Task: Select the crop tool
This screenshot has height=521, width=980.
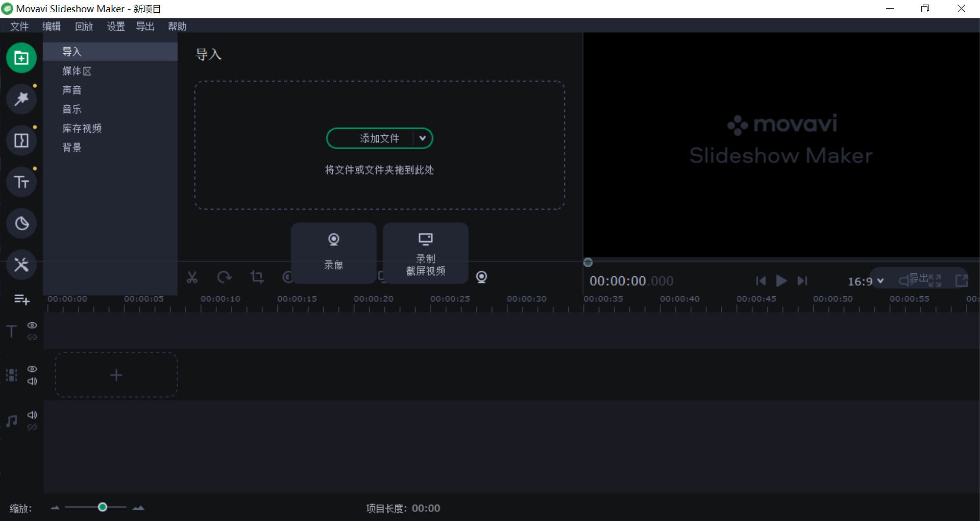Action: click(x=257, y=277)
